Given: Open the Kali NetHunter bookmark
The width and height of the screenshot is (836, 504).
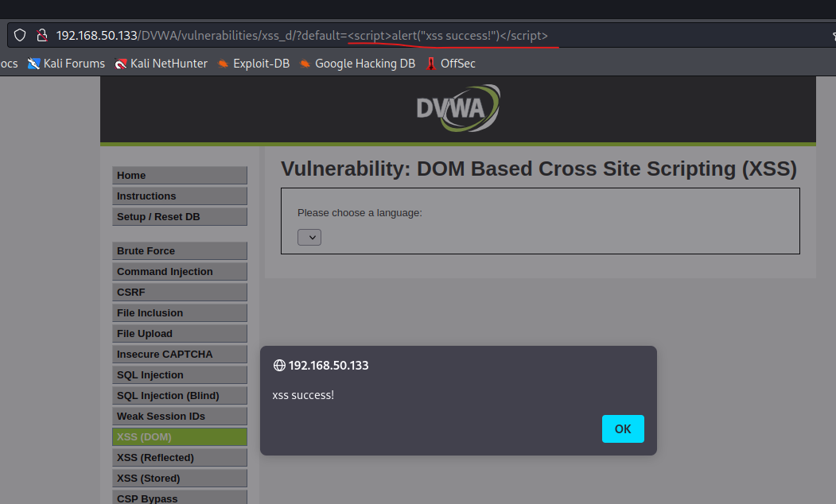Looking at the screenshot, I should (161, 64).
